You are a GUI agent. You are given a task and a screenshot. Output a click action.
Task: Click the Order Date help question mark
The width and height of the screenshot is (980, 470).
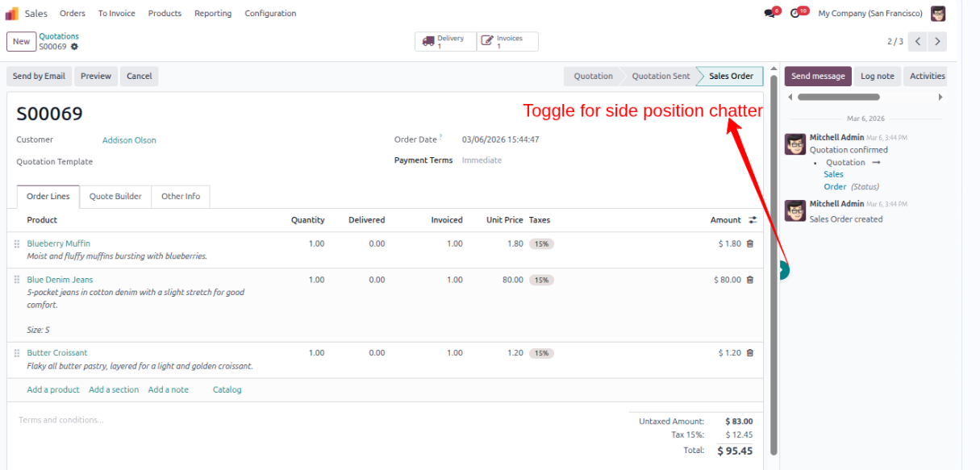[440, 136]
